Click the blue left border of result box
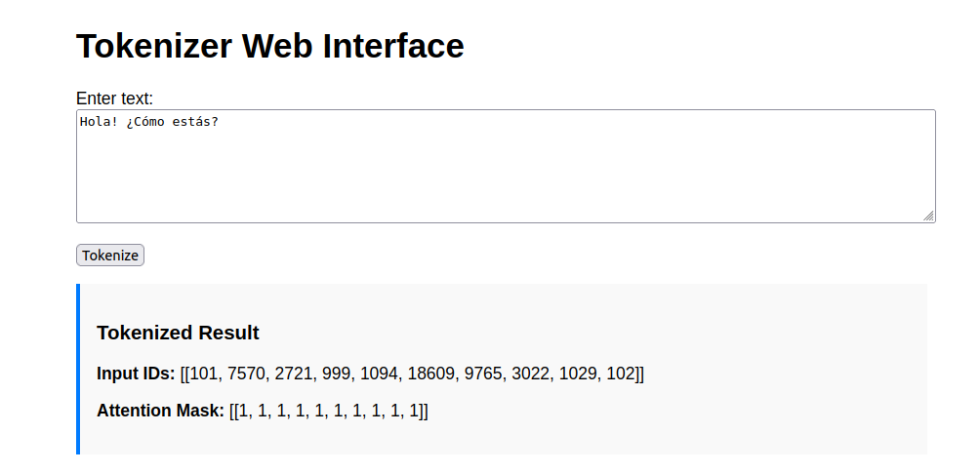The image size is (980, 473). click(x=78, y=369)
